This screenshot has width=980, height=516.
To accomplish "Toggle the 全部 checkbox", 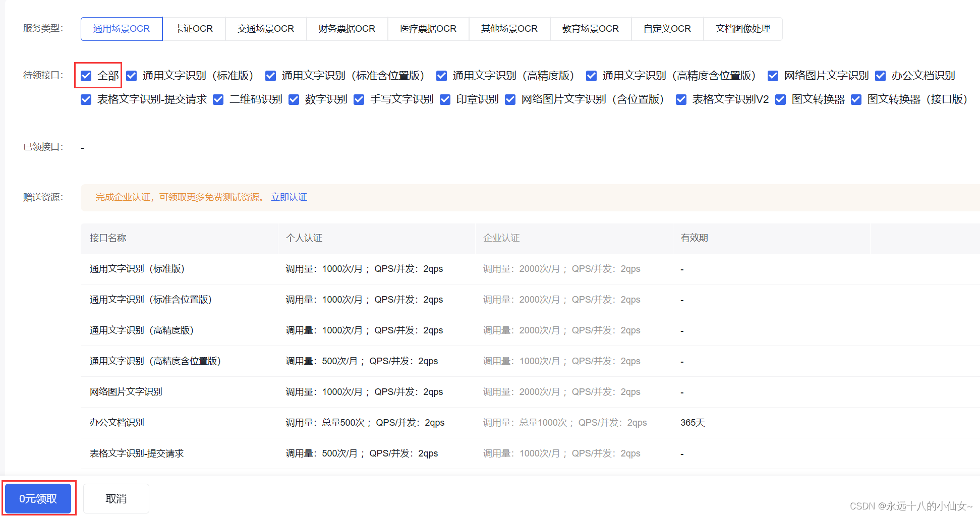I will pyautogui.click(x=86, y=76).
